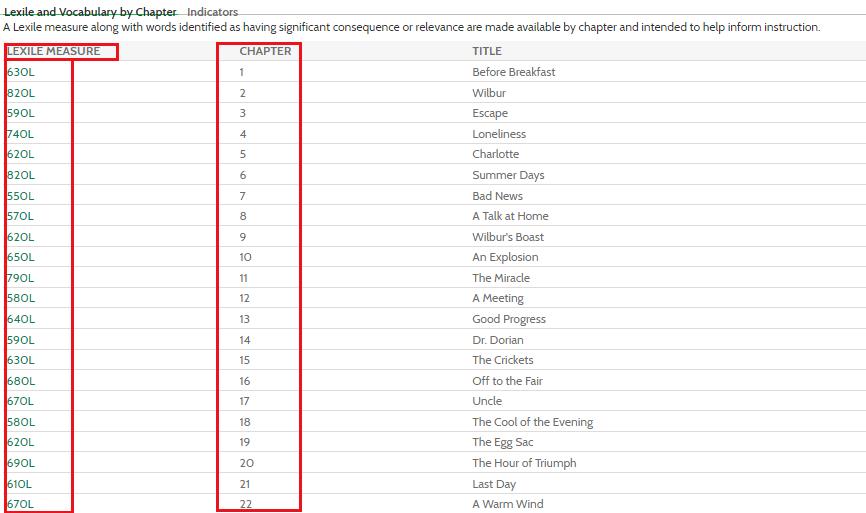Switch to the Indicators tab
This screenshot has height=513, width=866.
coord(212,12)
